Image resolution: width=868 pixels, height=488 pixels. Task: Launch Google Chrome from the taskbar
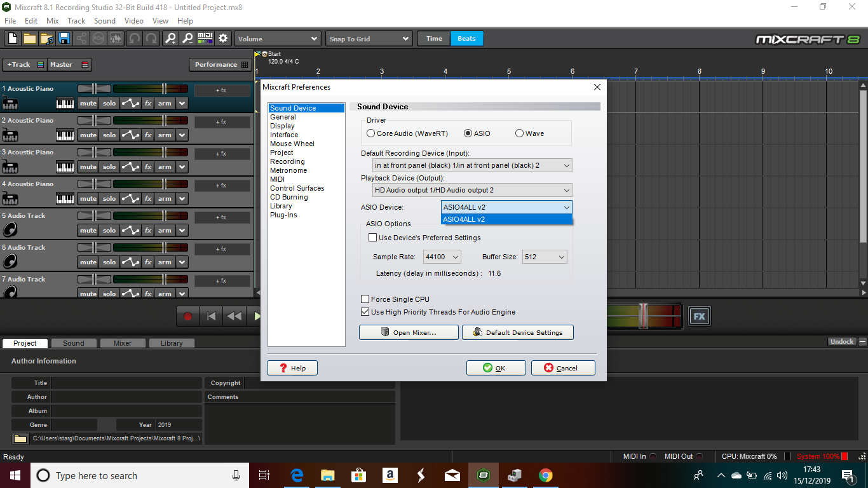tap(545, 475)
